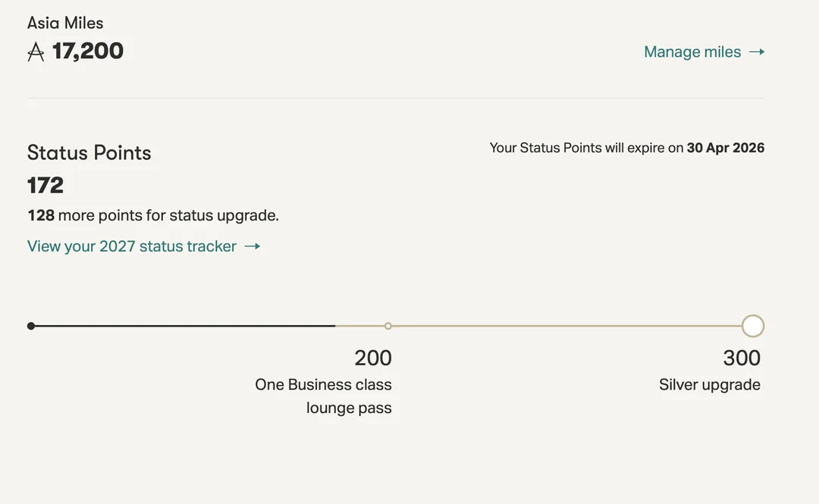Image resolution: width=819 pixels, height=504 pixels.
Task: Click the Status Points heading
Action: pyautogui.click(x=89, y=152)
